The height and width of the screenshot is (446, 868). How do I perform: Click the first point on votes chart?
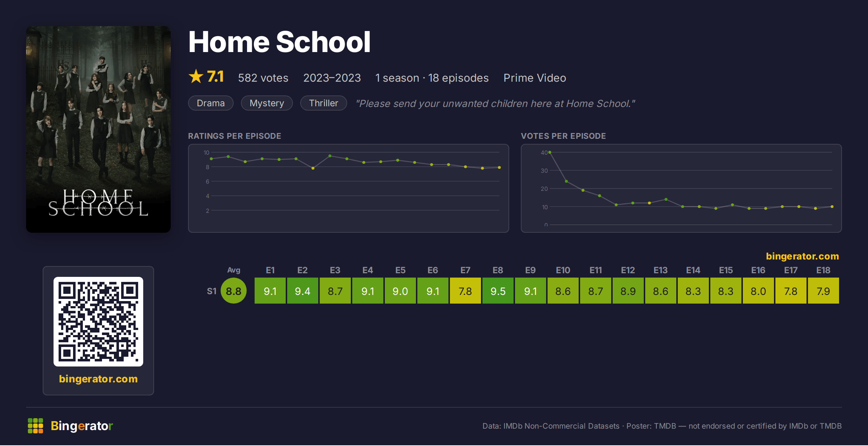point(550,153)
